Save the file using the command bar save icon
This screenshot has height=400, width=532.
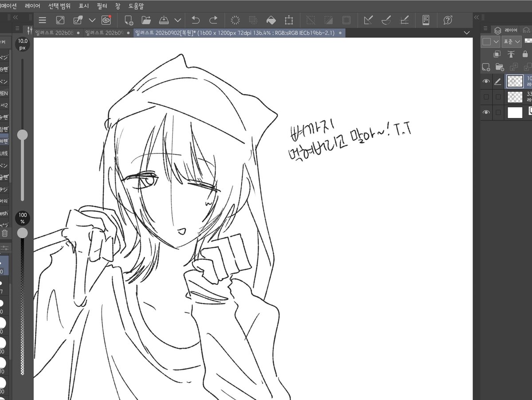tap(164, 20)
